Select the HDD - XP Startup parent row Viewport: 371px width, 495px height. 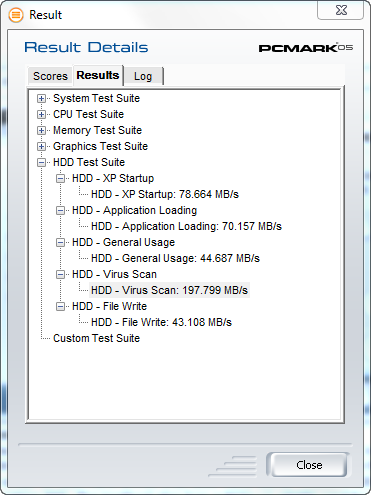point(113,178)
